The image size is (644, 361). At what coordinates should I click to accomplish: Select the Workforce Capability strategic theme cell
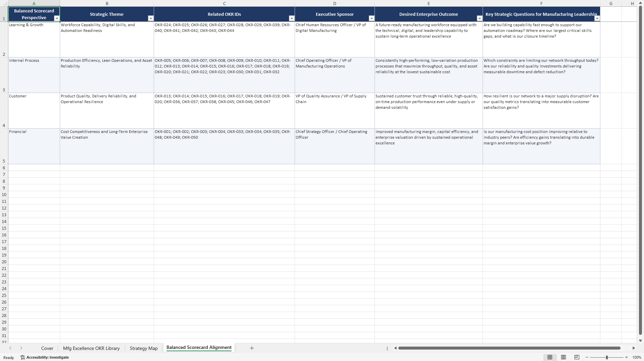(107, 40)
